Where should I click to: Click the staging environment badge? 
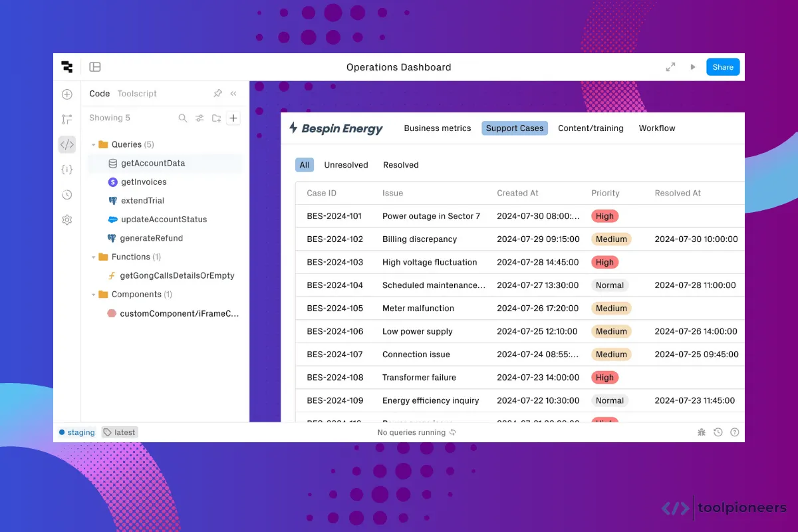(x=76, y=432)
